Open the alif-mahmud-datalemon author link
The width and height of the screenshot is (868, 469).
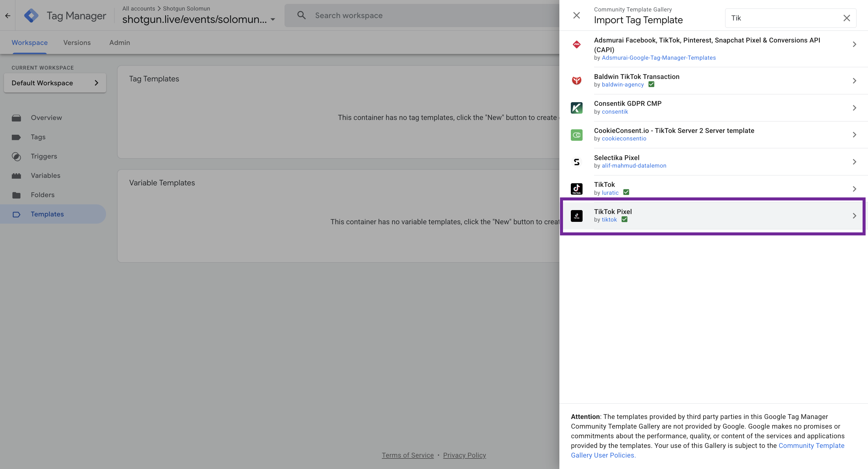click(x=634, y=166)
